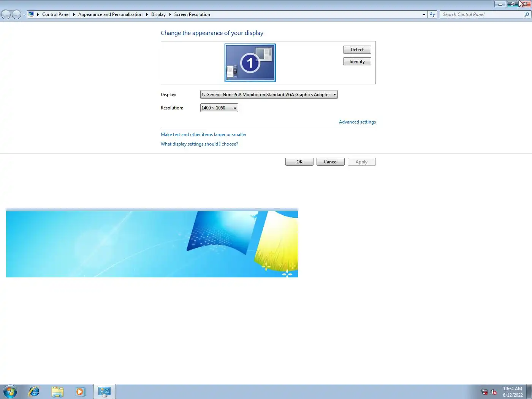Image resolution: width=532 pixels, height=399 pixels.
Task: Minimize the Screen Resolution window
Action: pyautogui.click(x=500, y=4)
